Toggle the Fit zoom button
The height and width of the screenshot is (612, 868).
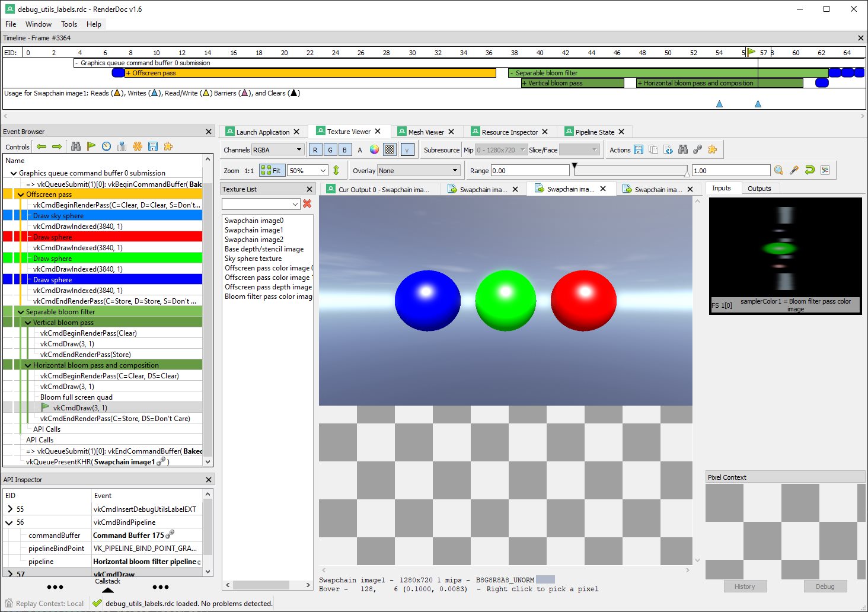272,171
